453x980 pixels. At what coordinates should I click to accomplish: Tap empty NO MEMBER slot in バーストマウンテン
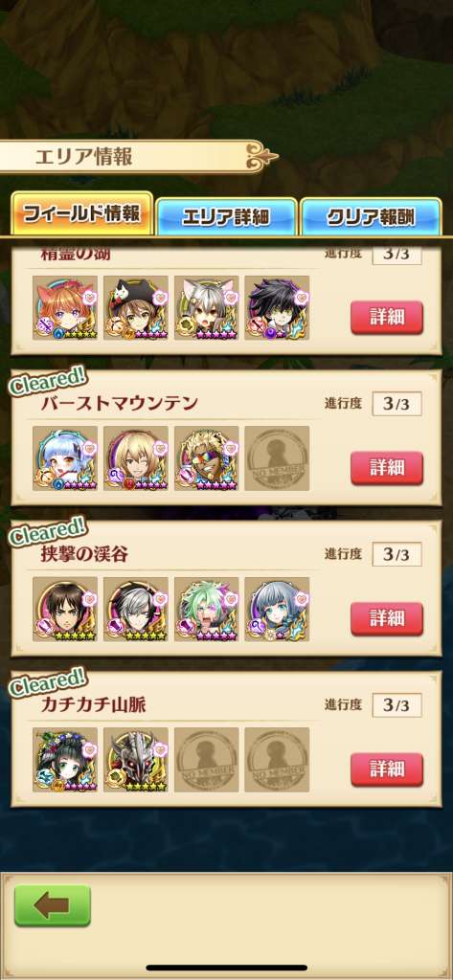click(x=277, y=458)
